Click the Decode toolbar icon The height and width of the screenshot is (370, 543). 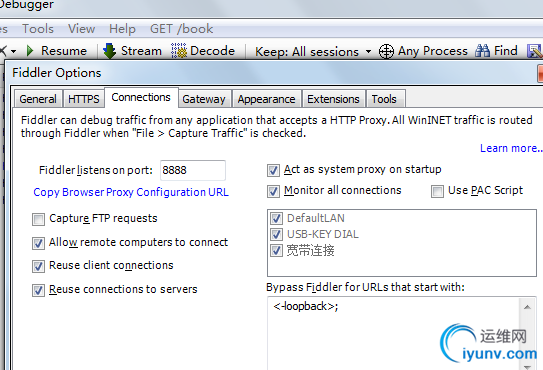179,51
